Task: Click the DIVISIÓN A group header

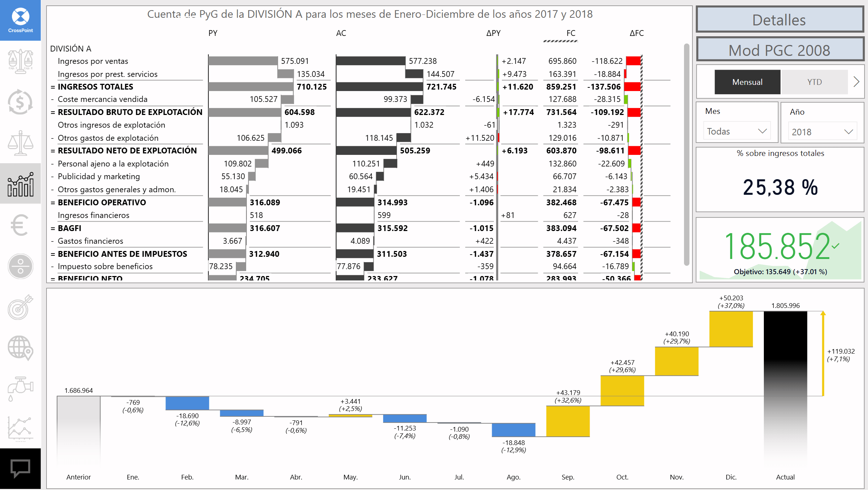Action: pyautogui.click(x=71, y=49)
